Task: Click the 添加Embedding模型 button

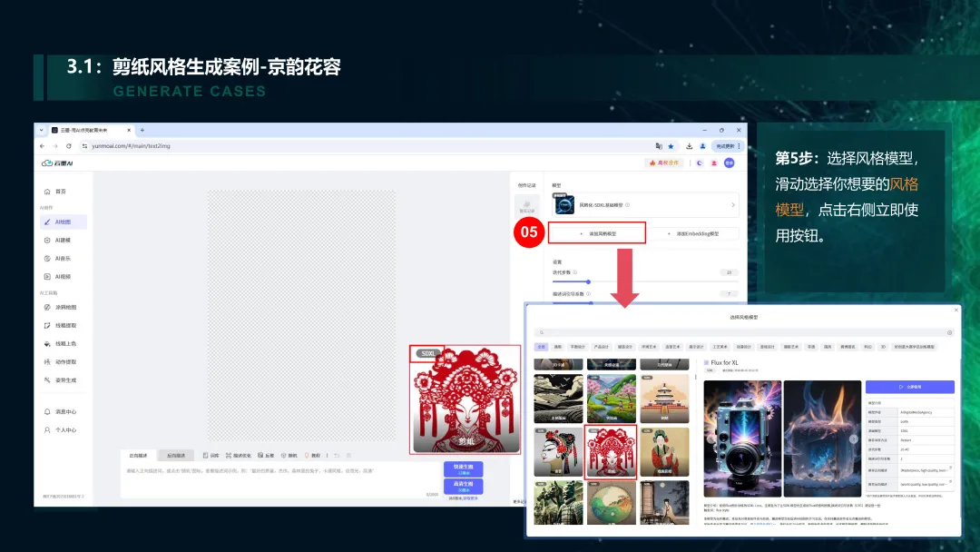Action: [694, 234]
